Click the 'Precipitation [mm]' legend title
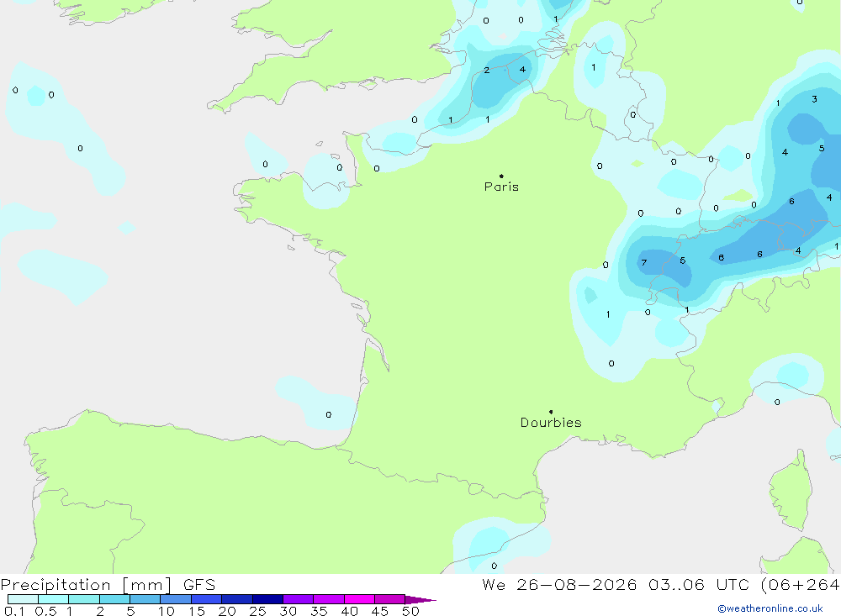The height and width of the screenshot is (616, 841). [x=86, y=585]
